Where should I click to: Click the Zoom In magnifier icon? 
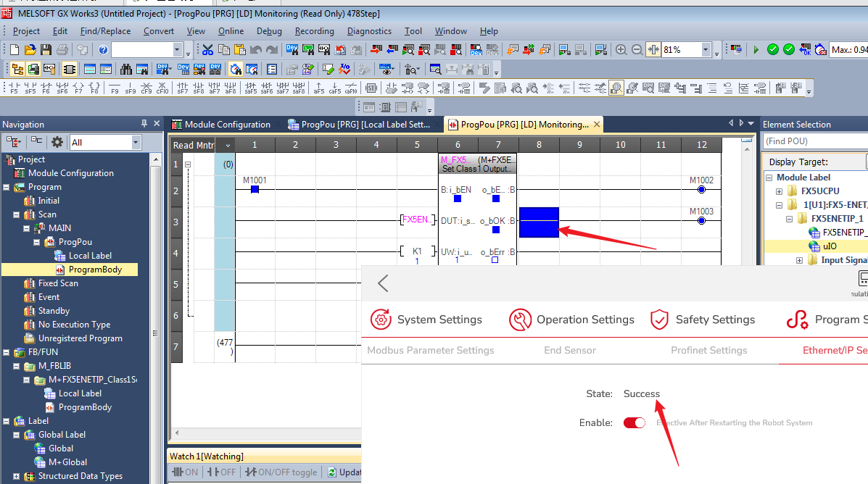click(x=621, y=50)
